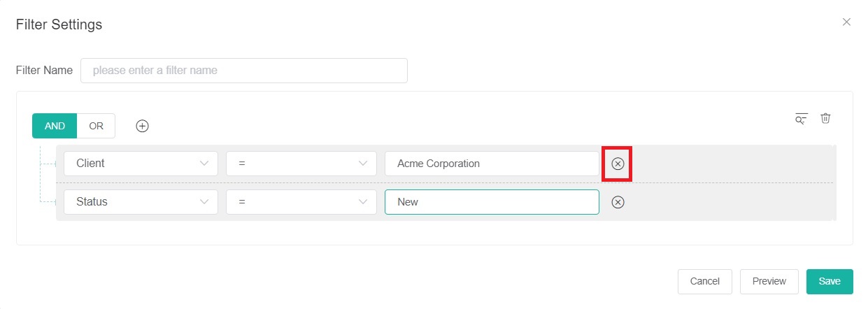Click the Cancel button
This screenshot has width=868, height=309.
point(704,281)
